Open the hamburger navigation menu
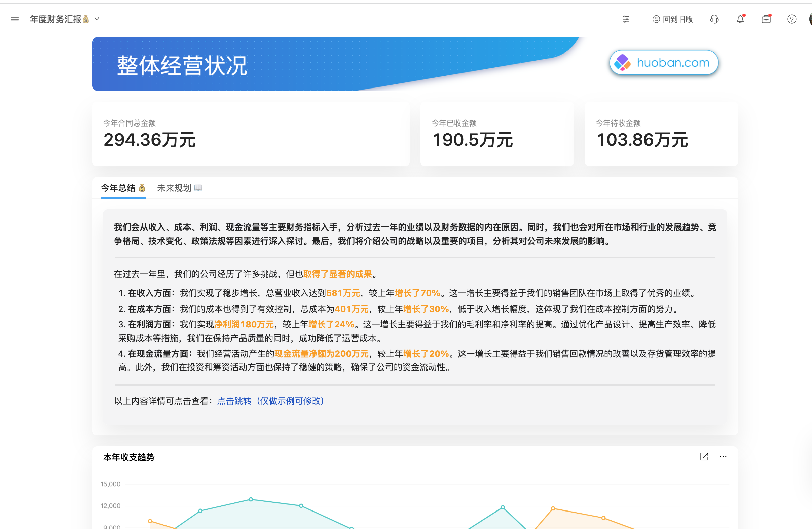Screen dimensions: 812x529 (14, 19)
